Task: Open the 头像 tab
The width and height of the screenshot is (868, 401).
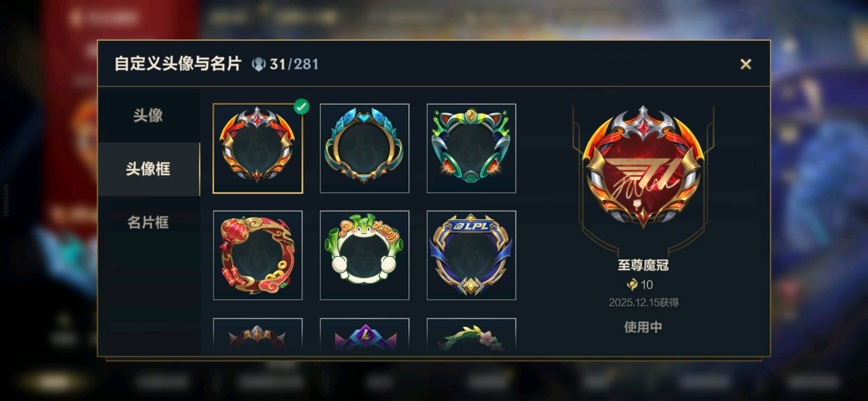Action: point(148,115)
